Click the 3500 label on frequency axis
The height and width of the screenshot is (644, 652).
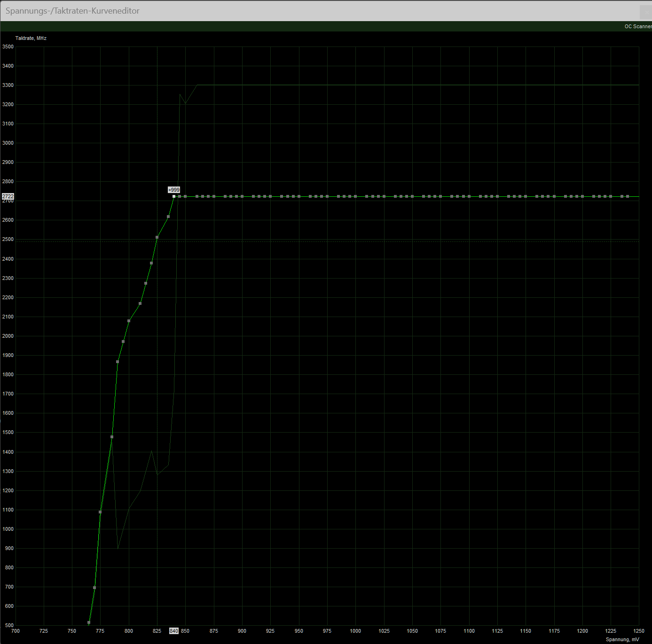click(8, 47)
